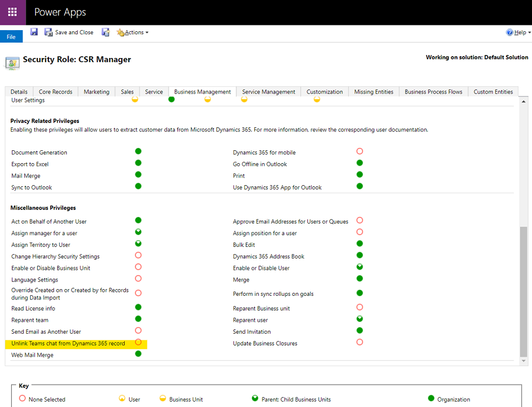Open the Power Apps app launcher waffle
Image resolution: width=532 pixels, height=407 pixels.
click(13, 12)
